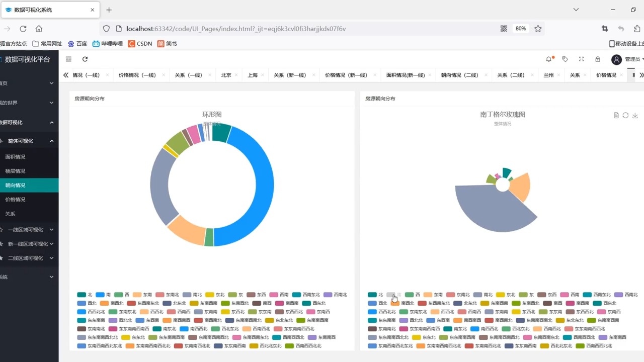This screenshot has width=644, height=362.
Task: Open the 管理员 user dropdown
Action: (634, 59)
